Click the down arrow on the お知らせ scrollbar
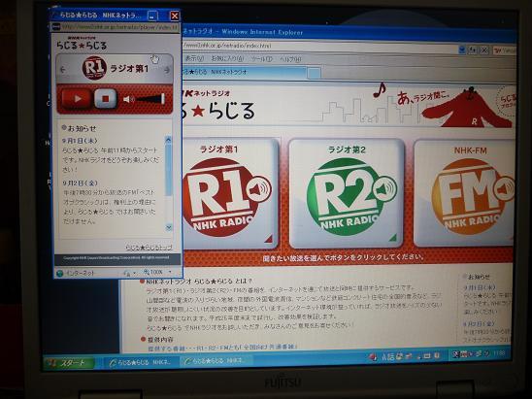The height and width of the screenshot is (399, 532). click(x=169, y=227)
